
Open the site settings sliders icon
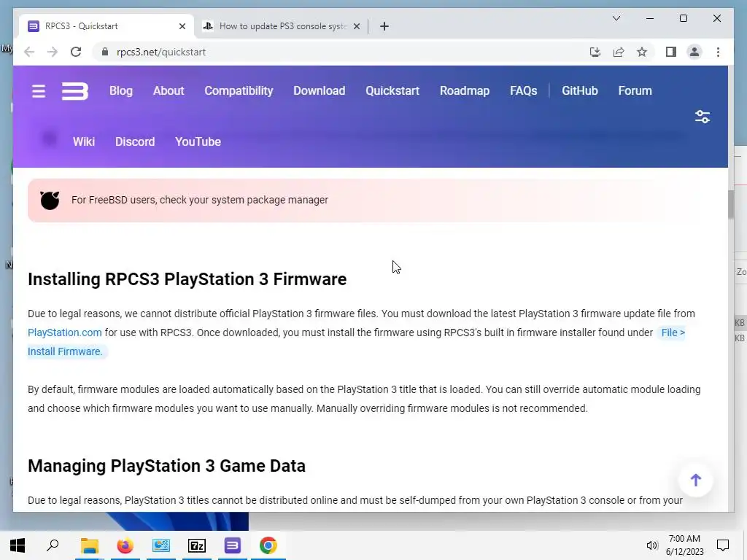[x=703, y=117]
